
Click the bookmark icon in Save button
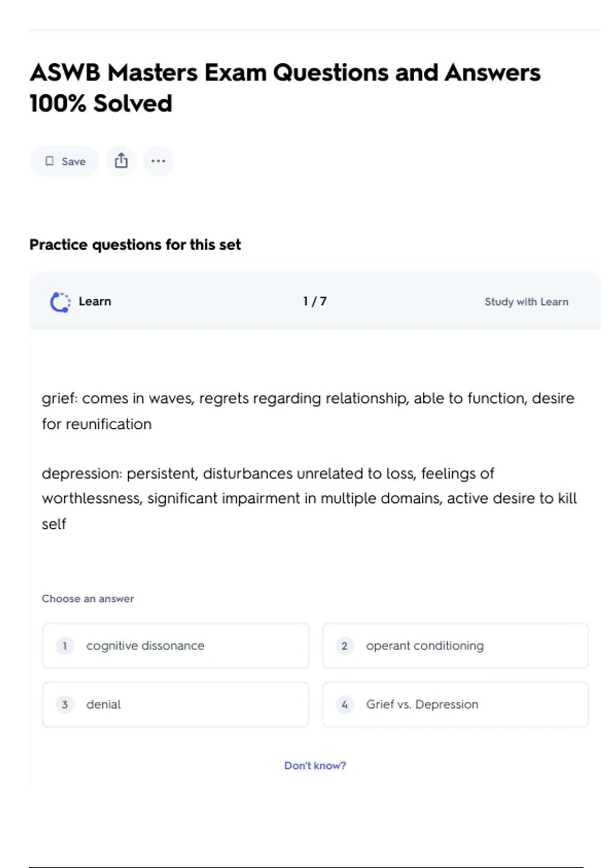pos(50,161)
